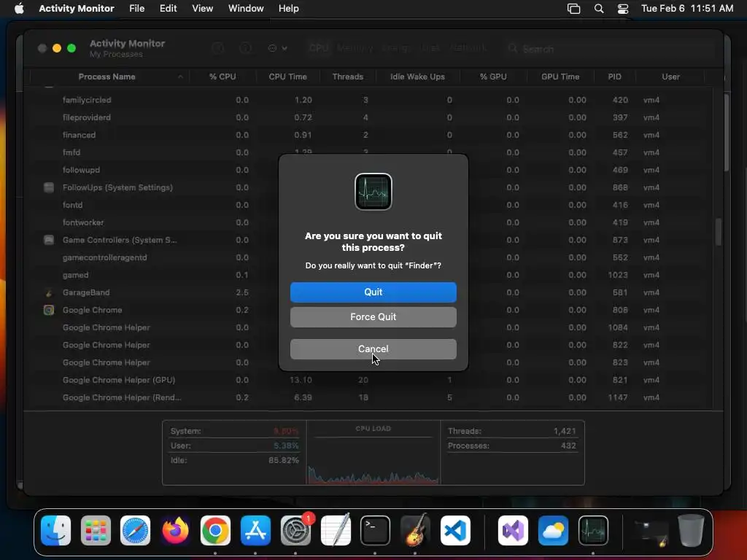Sort by Threads column header
The height and width of the screenshot is (560, 747).
[x=348, y=77]
